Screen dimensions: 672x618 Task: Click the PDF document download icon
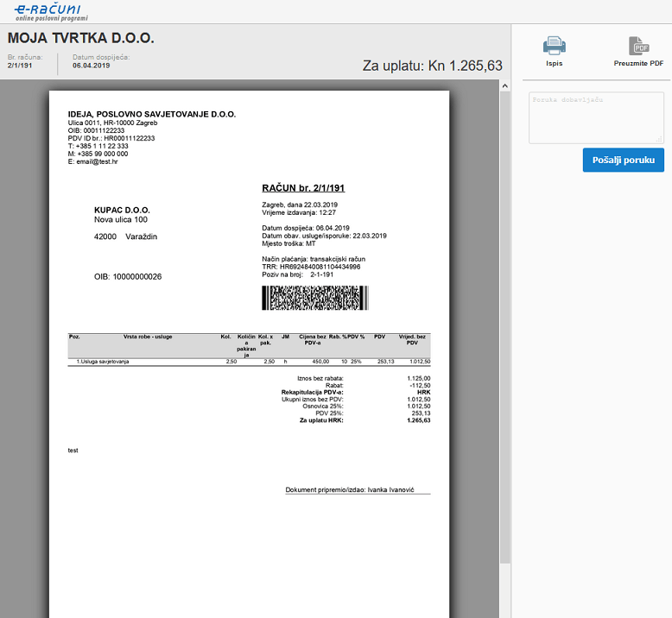(638, 46)
